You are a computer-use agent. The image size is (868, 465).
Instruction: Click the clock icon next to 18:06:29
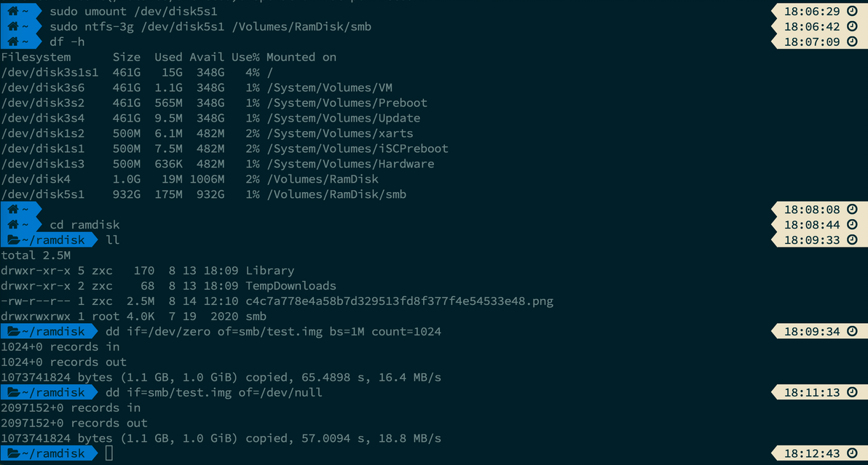click(853, 12)
